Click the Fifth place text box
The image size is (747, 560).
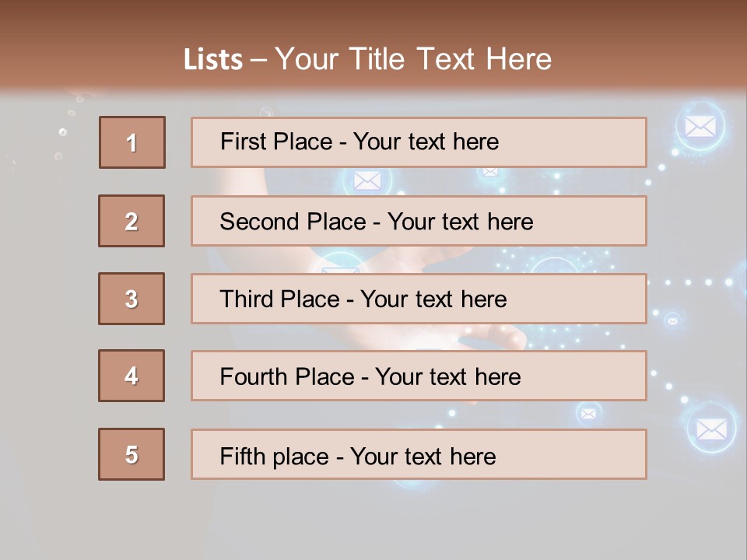tap(419, 454)
